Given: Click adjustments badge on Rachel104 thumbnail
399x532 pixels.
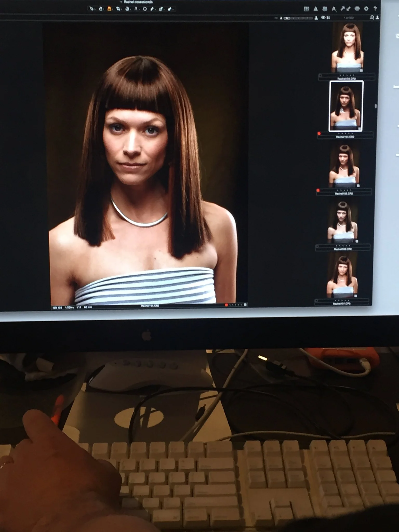Looking at the screenshot, I should click(x=360, y=129).
